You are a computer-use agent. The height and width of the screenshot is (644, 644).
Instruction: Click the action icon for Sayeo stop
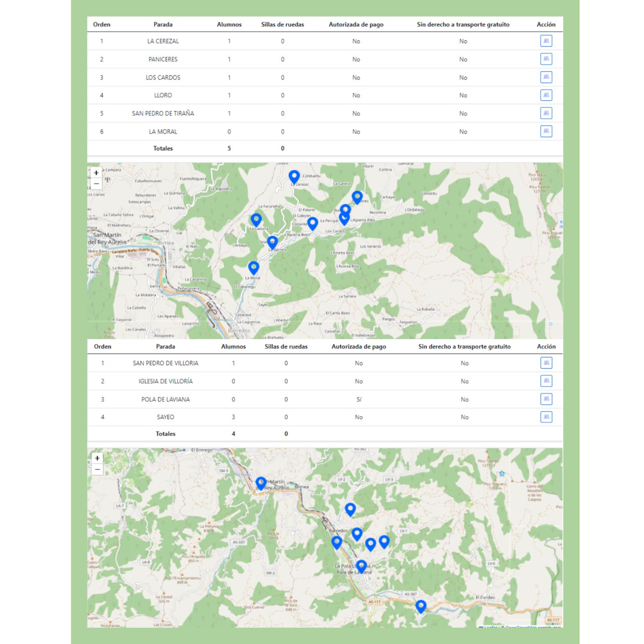[546, 417]
